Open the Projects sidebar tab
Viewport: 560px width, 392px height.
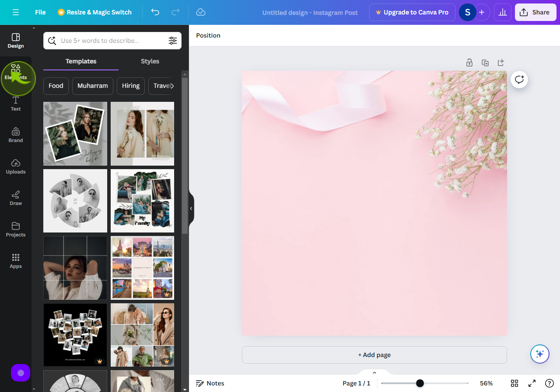[16, 229]
